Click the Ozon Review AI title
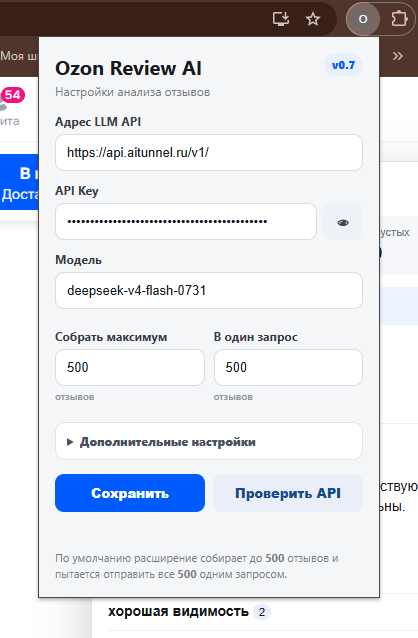Viewport: 418px width, 638px height. [x=128, y=68]
